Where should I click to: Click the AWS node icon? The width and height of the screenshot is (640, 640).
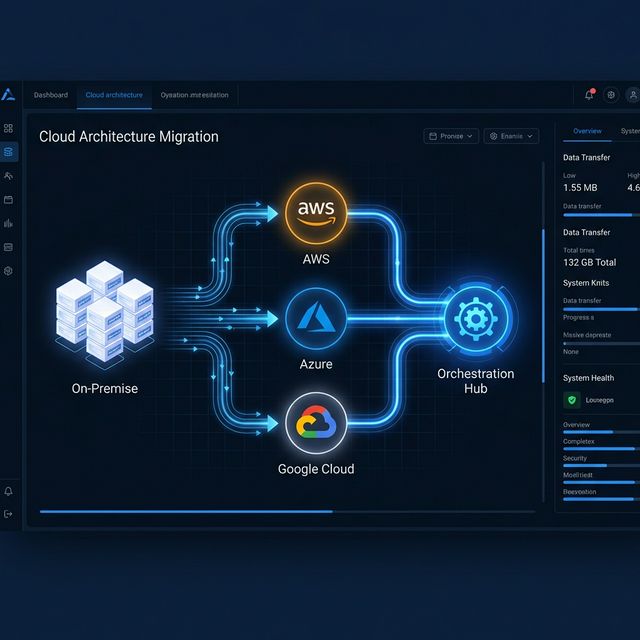[x=316, y=212]
